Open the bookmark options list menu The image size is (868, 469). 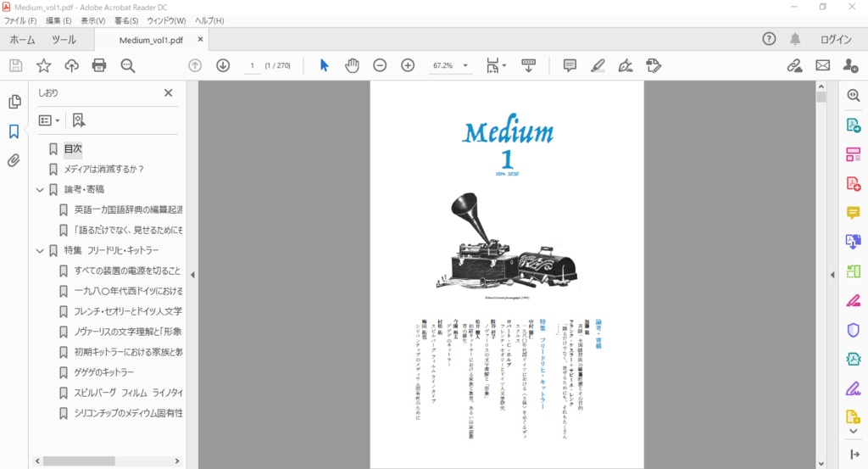click(48, 120)
